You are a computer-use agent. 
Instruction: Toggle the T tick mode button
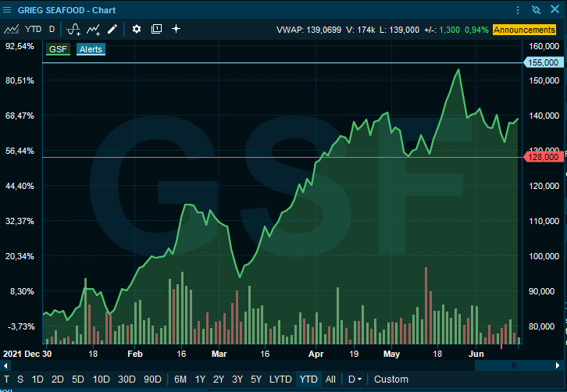[x=8, y=380]
